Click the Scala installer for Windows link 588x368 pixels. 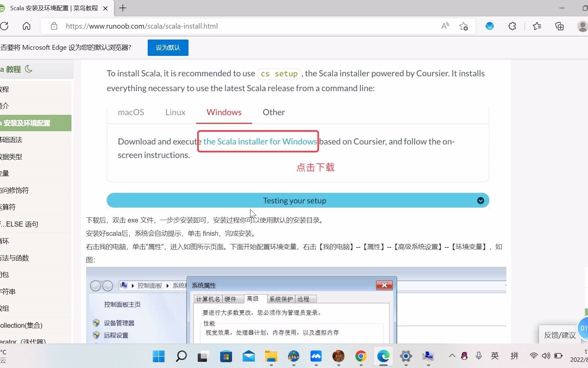260,141
